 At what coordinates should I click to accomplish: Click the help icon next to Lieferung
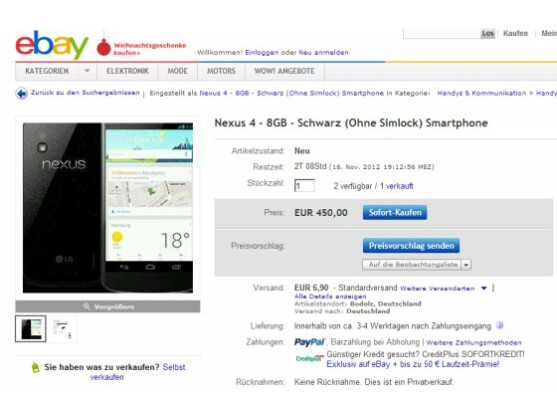(x=499, y=325)
